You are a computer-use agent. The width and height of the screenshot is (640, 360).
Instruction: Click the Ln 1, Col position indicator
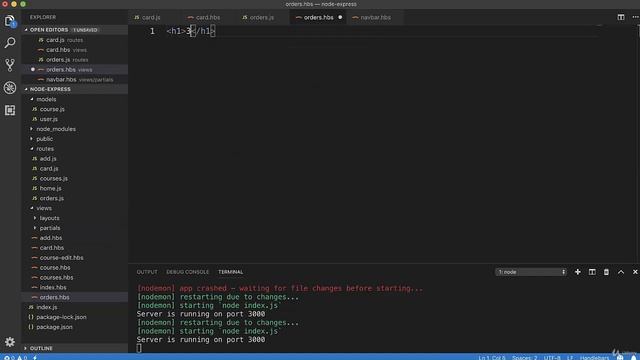(x=492, y=358)
